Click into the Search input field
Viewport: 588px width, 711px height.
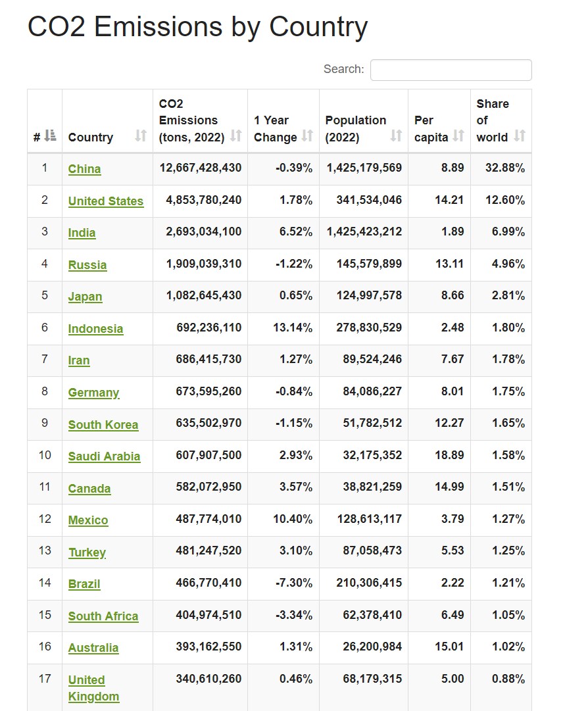pos(451,70)
